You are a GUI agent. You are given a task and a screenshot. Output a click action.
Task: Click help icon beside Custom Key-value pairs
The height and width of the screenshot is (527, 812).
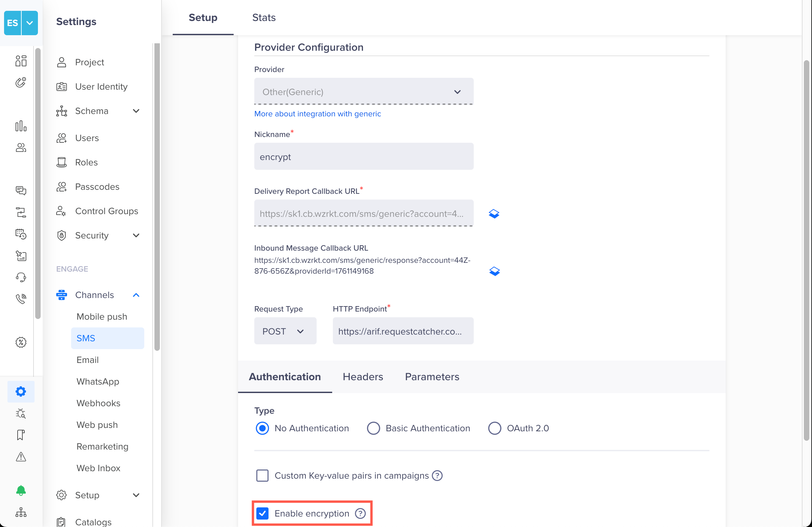437,475
